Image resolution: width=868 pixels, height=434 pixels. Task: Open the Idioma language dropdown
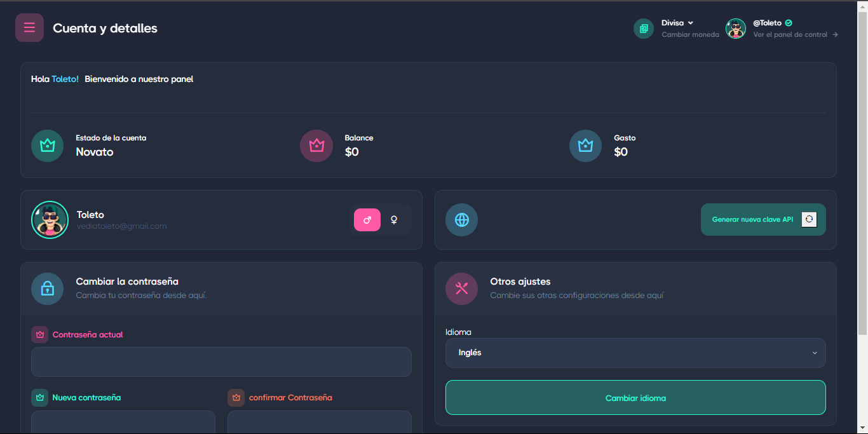tap(635, 353)
